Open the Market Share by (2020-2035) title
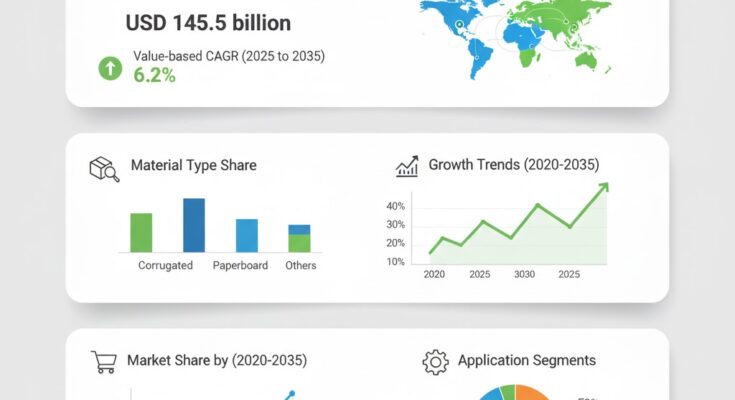Image resolution: width=735 pixels, height=400 pixels. (x=217, y=360)
